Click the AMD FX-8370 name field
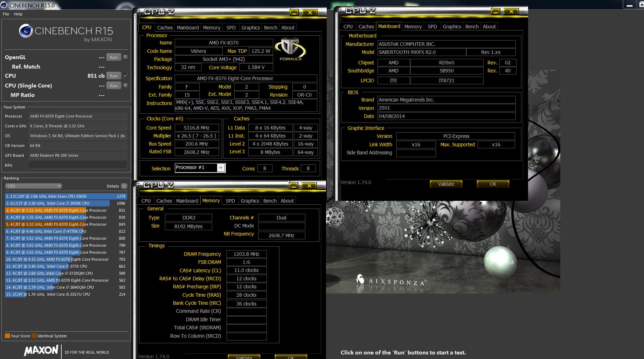The width and height of the screenshot is (644, 359). [223, 43]
